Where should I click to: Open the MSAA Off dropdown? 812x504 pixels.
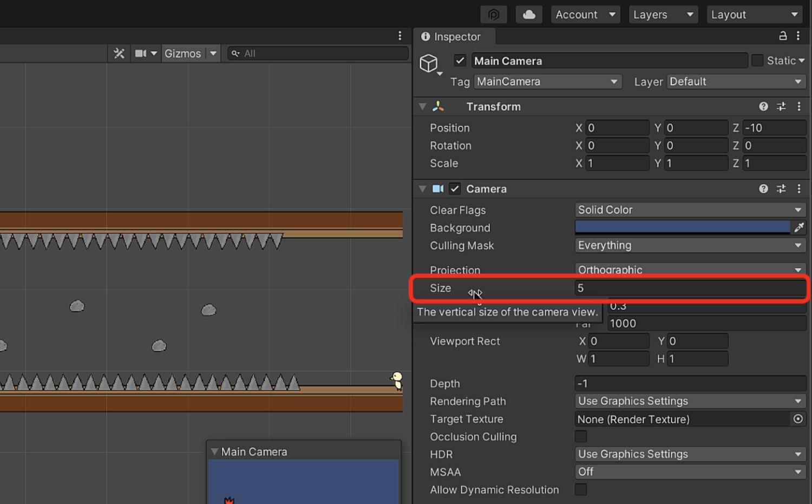(x=690, y=472)
